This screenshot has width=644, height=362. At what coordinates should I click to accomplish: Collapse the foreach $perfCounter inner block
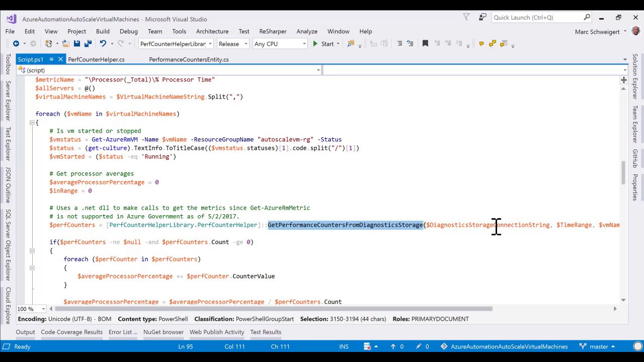point(32,267)
